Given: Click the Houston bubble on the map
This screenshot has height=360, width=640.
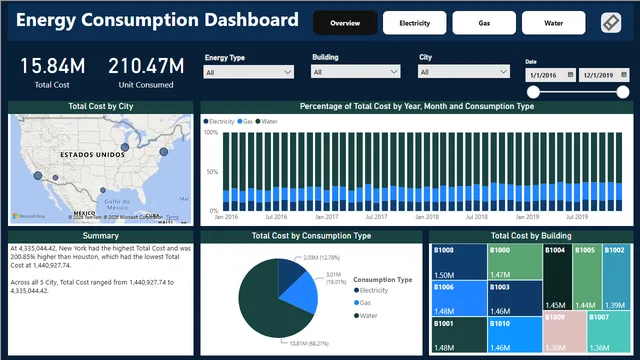Looking at the screenshot, I should click(x=103, y=190).
